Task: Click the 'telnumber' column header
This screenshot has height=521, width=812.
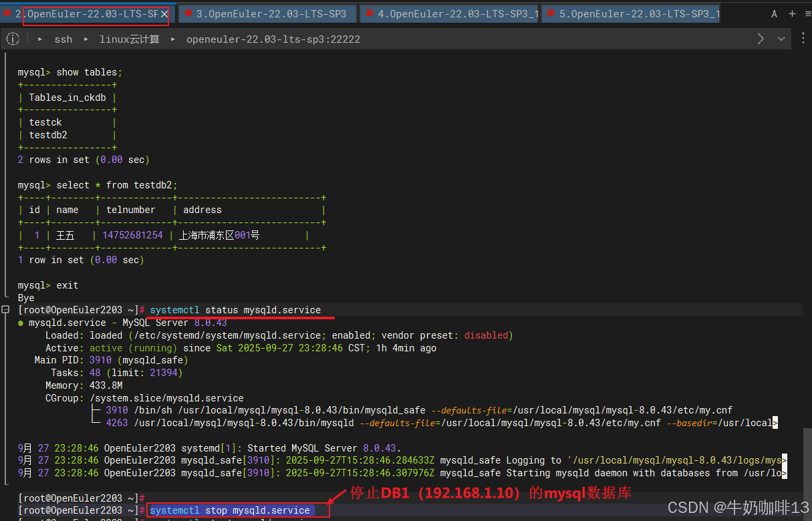Action: pyautogui.click(x=131, y=210)
